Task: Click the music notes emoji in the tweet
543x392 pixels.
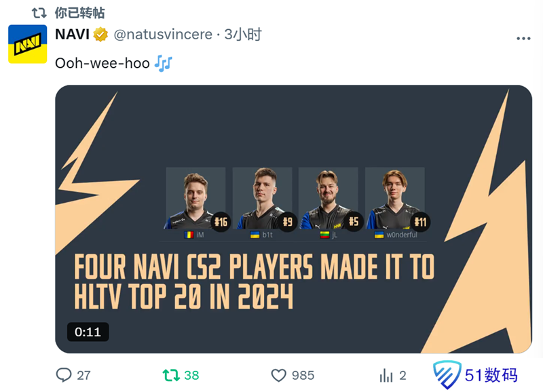Action: pyautogui.click(x=164, y=64)
